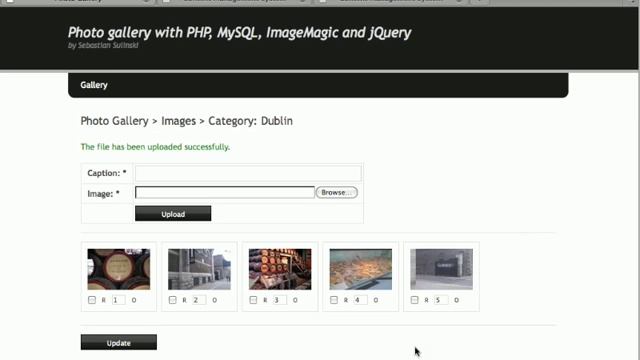Click the O link under image 4
640x360 pixels.
(x=376, y=300)
